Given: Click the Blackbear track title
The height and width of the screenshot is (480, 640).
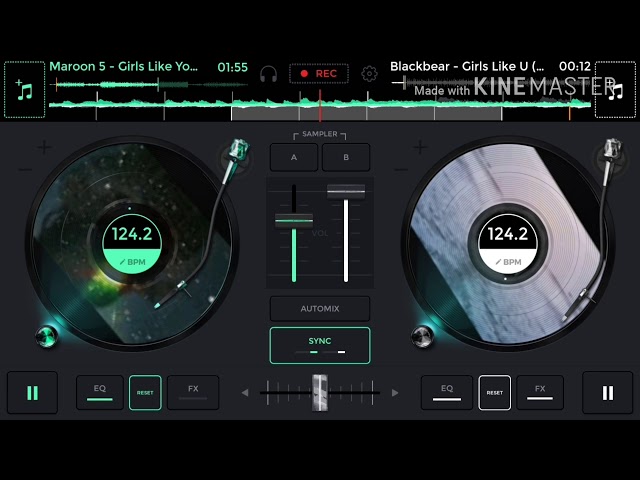Looking at the screenshot, I should coord(467,67).
